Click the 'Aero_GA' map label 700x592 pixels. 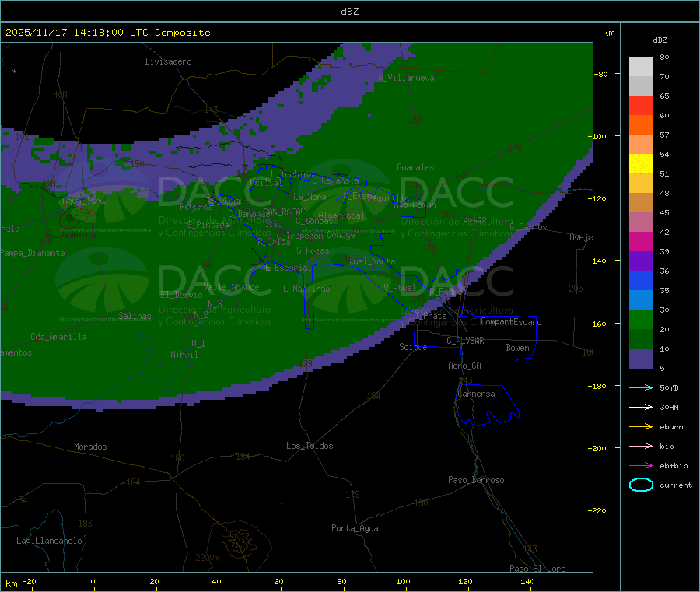[465, 366]
